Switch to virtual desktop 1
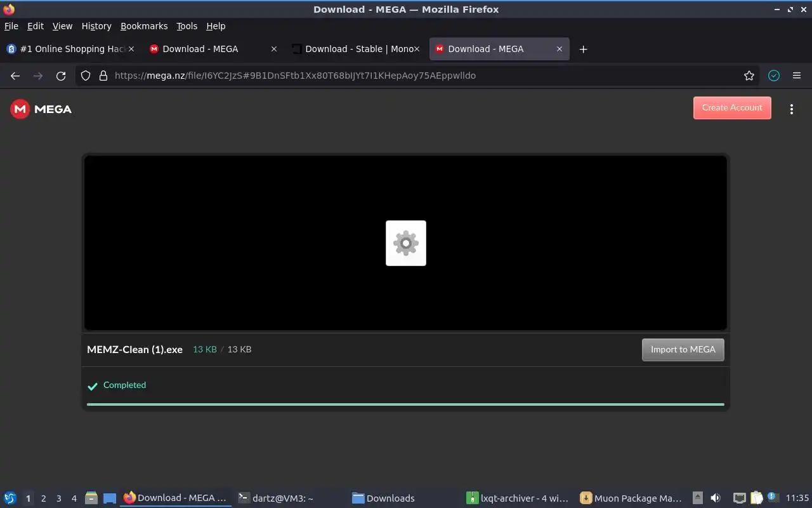812x508 pixels. 28,498
